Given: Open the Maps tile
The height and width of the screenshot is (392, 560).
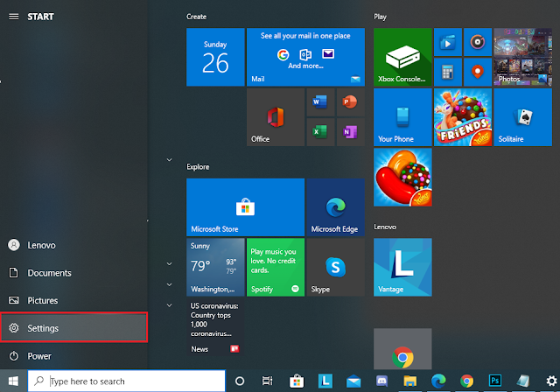Looking at the screenshot, I should click(478, 72).
